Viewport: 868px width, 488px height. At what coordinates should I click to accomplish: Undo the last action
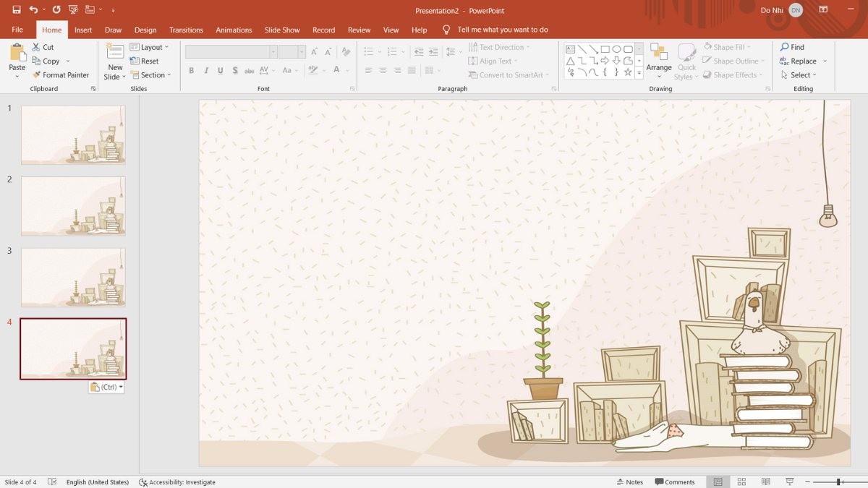(33, 10)
